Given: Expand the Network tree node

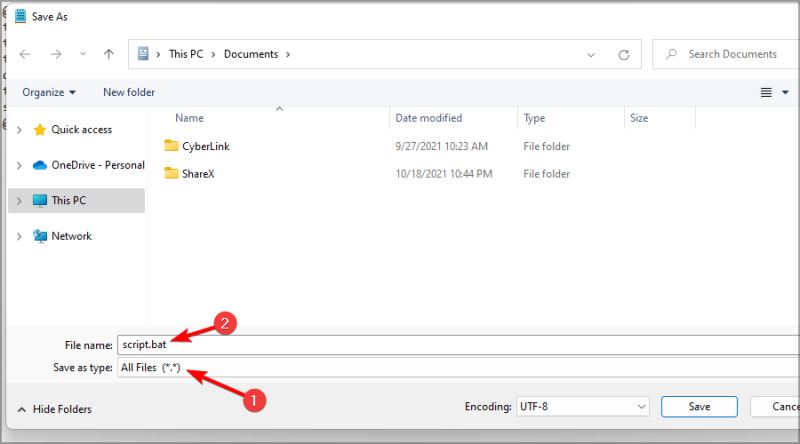Looking at the screenshot, I should point(19,237).
